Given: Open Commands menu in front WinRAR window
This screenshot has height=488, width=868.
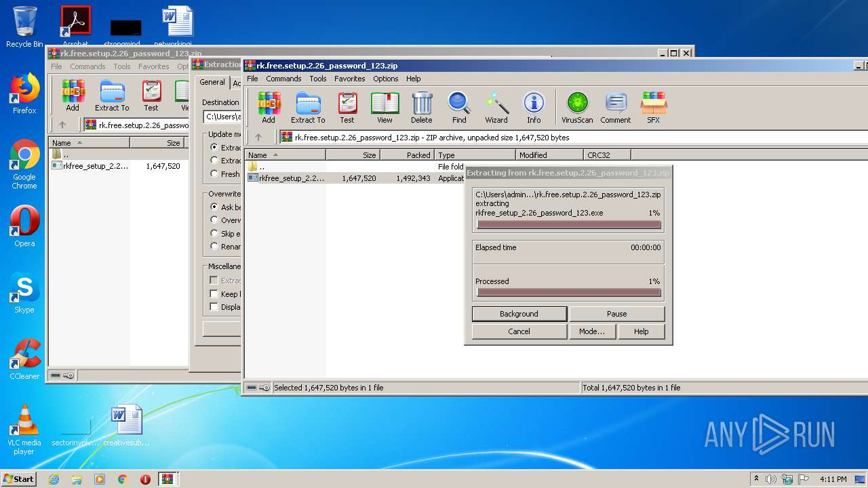Looking at the screenshot, I should (x=283, y=79).
